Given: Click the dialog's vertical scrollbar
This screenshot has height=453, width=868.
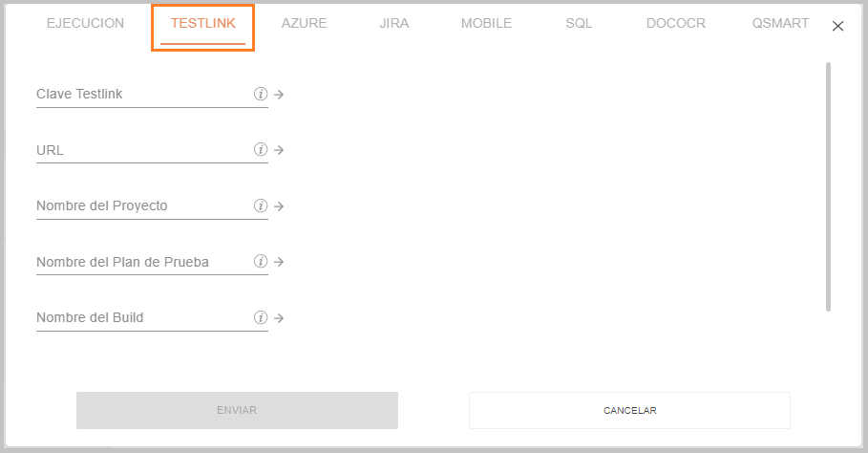Looking at the screenshot, I should pyautogui.click(x=828, y=187).
